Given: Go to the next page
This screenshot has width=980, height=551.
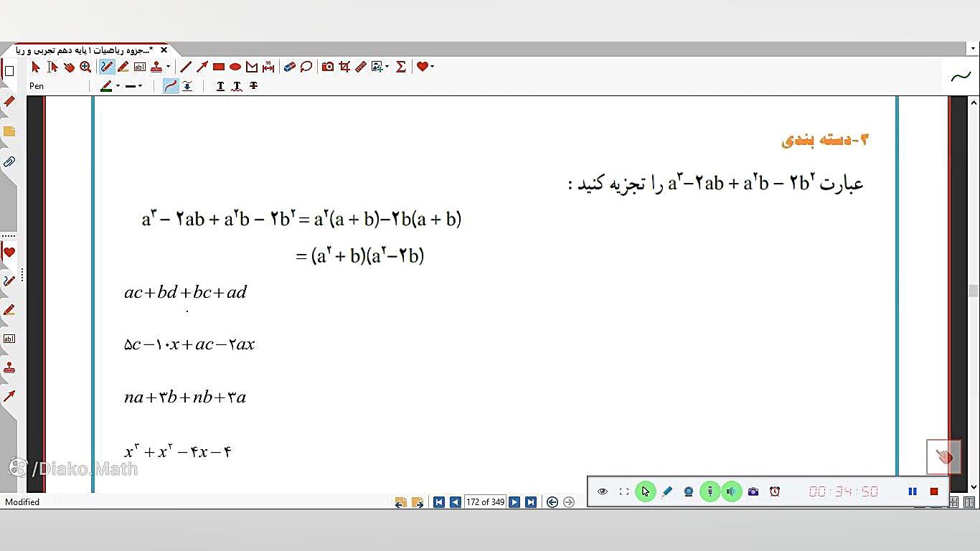Looking at the screenshot, I should pos(514,502).
